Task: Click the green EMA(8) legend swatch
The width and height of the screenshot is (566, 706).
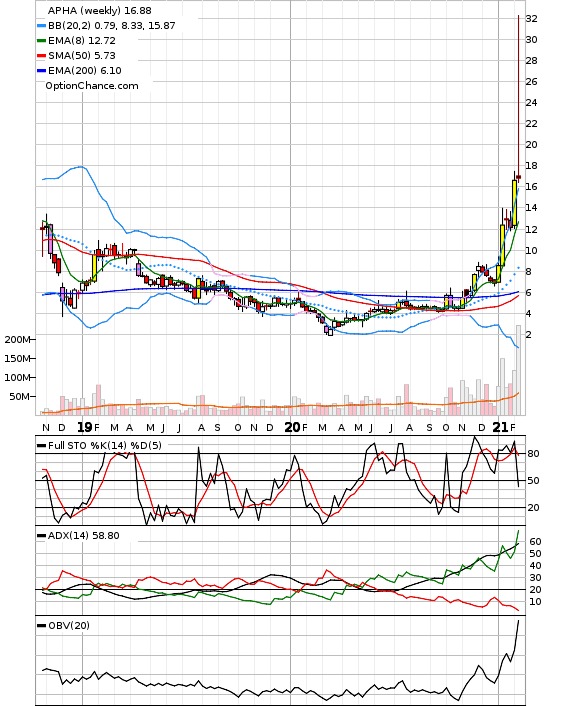Action: pos(41,41)
